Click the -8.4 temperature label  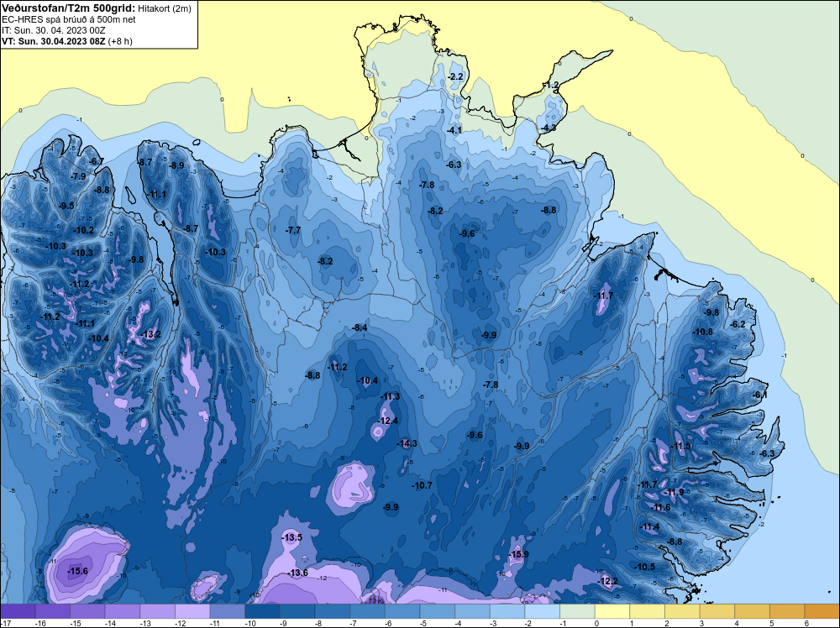(x=360, y=327)
